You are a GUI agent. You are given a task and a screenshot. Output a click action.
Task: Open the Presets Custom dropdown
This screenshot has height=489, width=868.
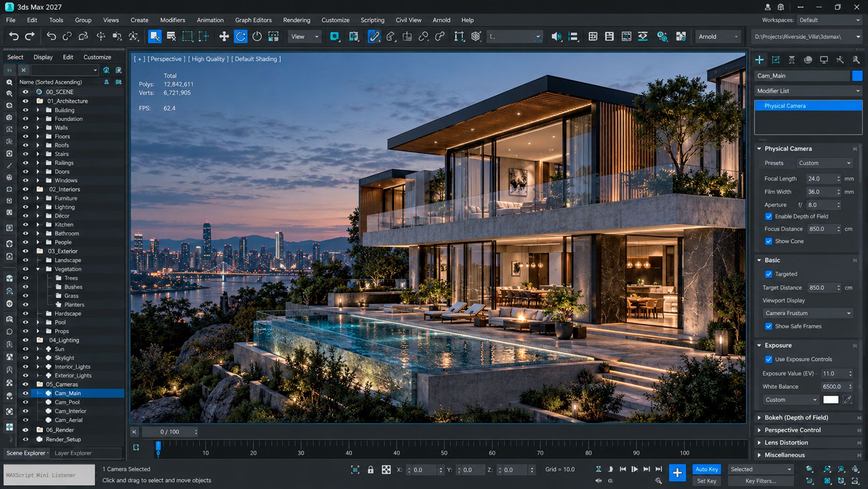825,163
